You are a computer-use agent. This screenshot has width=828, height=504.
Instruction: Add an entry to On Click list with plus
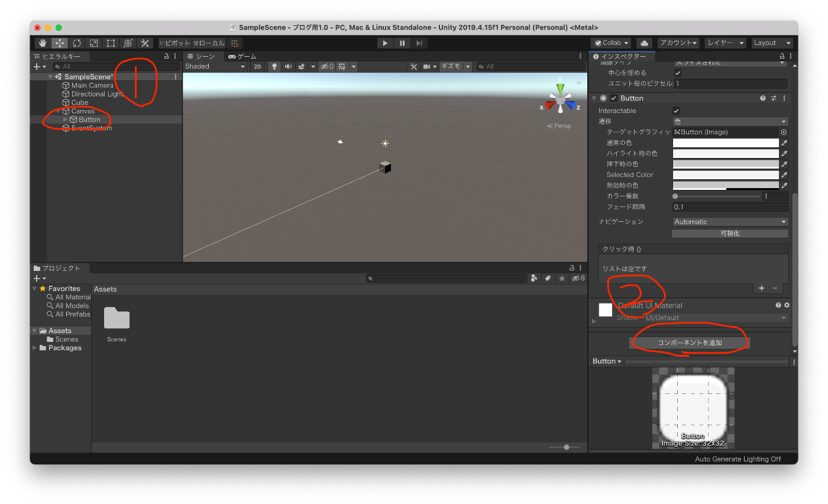[762, 288]
